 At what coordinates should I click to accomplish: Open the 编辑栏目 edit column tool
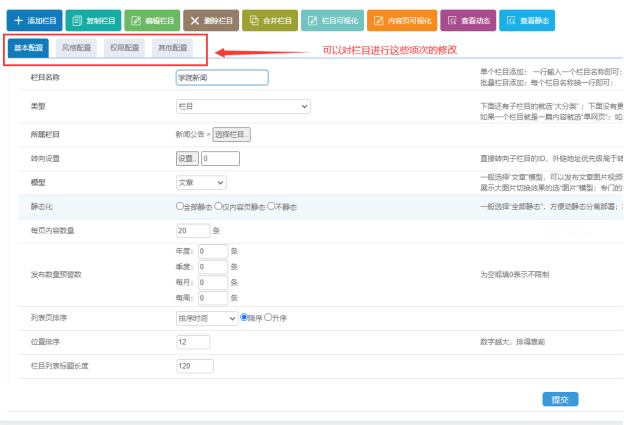click(151, 20)
